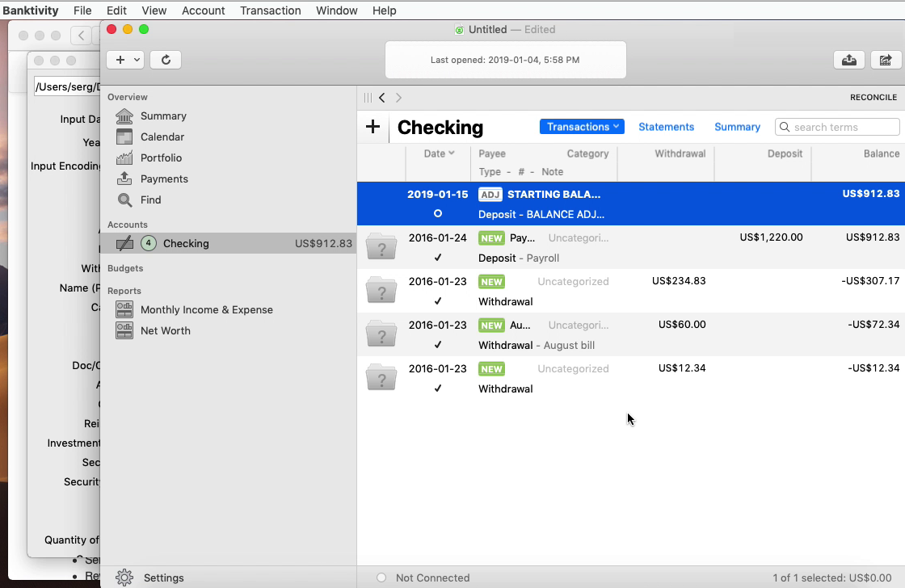Image resolution: width=905 pixels, height=588 pixels.
Task: Toggle cleared checkmark on US$12.34 row
Action: (x=437, y=388)
